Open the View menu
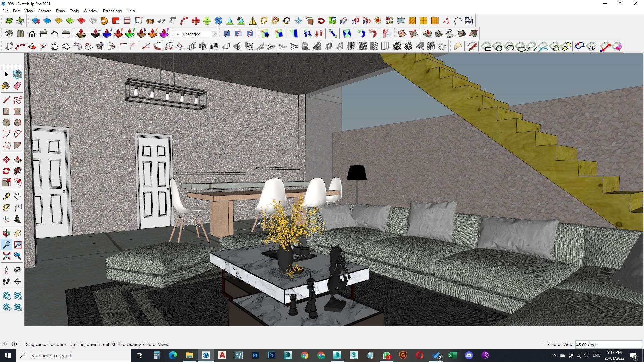The height and width of the screenshot is (362, 644). tap(29, 11)
